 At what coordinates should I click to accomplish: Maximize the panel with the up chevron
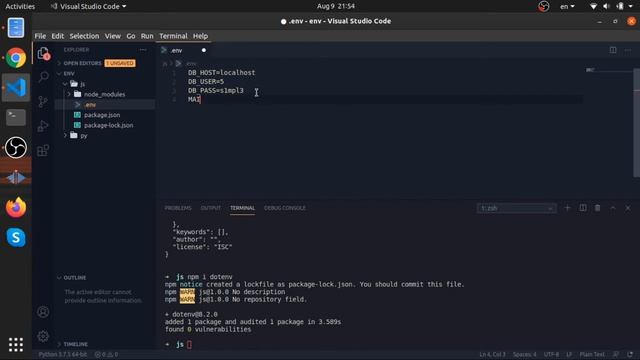point(613,208)
